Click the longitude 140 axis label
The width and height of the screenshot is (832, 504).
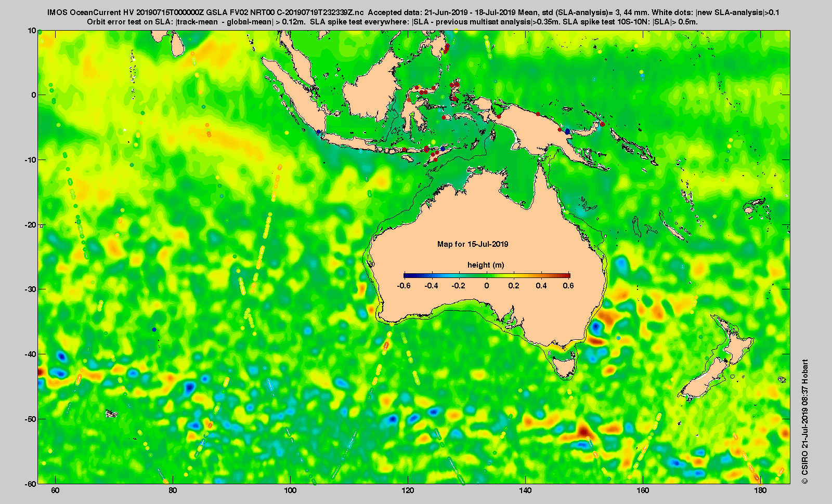tap(525, 490)
